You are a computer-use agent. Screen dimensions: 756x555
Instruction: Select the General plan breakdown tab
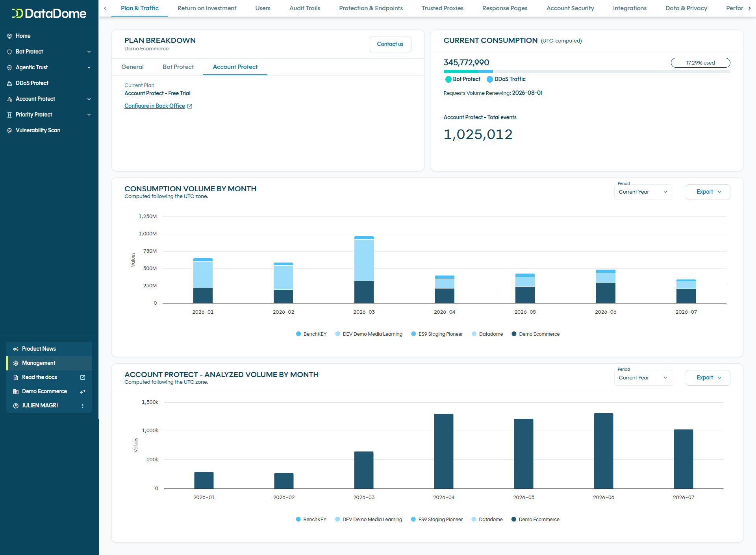132,67
